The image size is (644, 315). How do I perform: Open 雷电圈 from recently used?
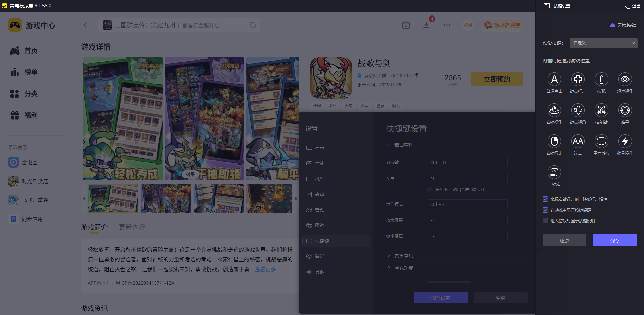(23, 162)
